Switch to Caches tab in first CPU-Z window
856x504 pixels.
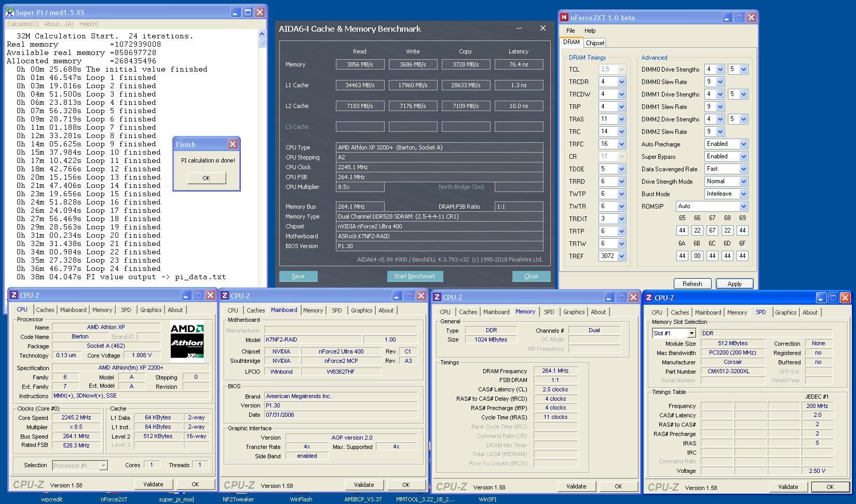[45, 310]
